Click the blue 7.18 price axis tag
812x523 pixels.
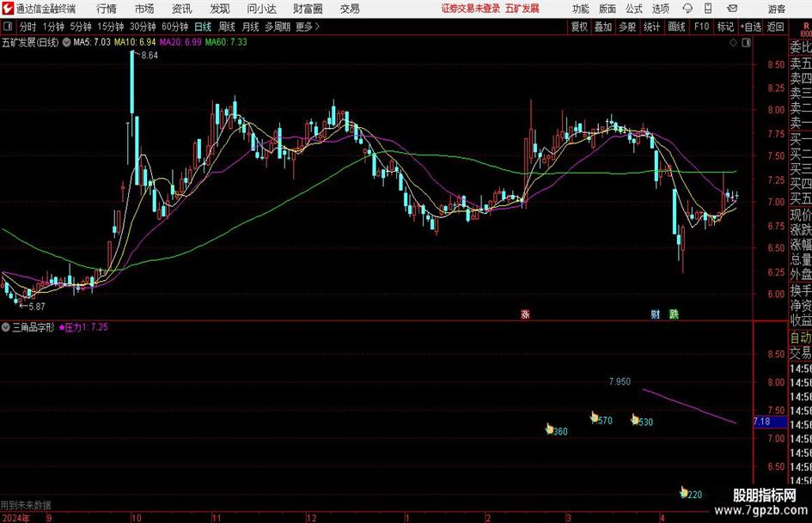coord(770,422)
